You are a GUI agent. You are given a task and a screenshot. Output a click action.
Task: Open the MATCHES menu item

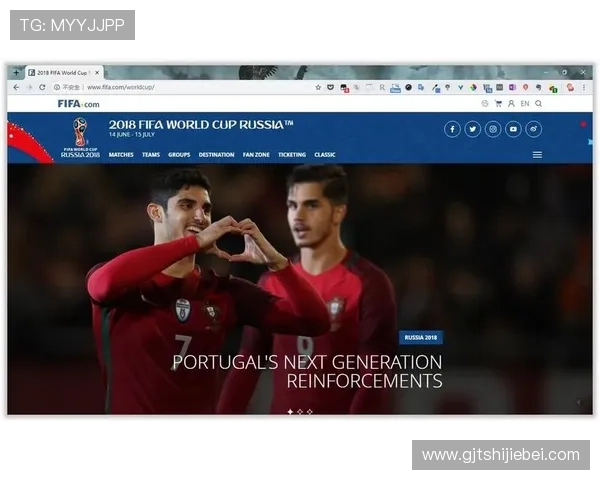[121, 155]
